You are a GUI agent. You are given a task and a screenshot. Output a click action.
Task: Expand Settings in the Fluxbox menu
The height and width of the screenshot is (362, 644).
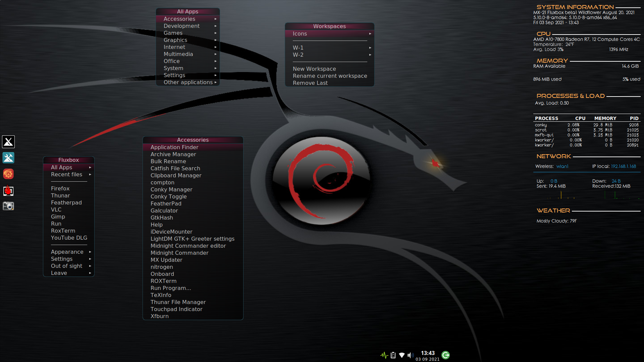[x=69, y=259]
